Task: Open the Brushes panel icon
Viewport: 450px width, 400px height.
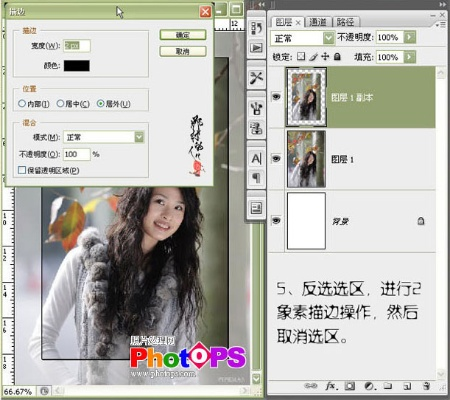Action: [256, 108]
